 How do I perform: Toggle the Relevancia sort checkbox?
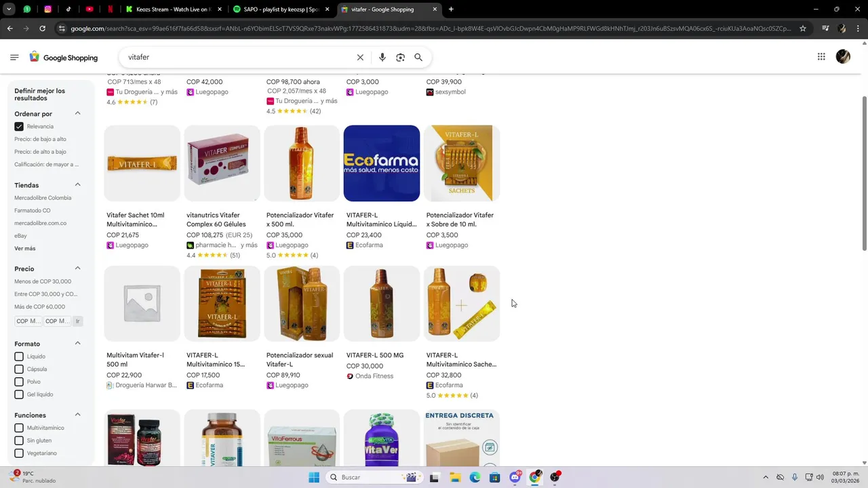19,127
